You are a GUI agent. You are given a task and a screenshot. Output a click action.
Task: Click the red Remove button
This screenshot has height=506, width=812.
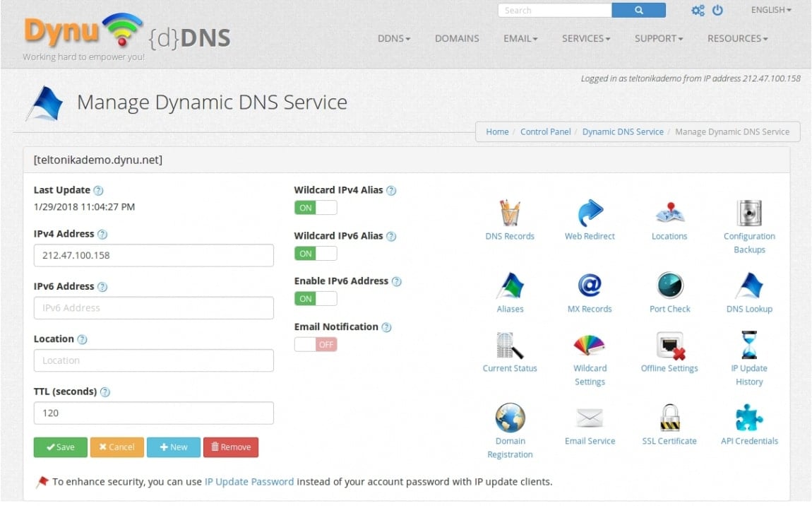pyautogui.click(x=231, y=447)
